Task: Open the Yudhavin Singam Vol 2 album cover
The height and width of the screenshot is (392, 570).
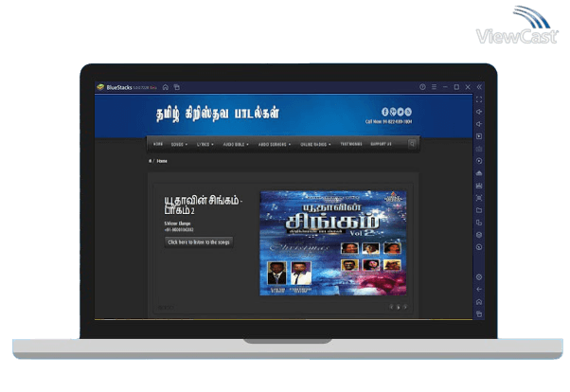Action: (333, 243)
